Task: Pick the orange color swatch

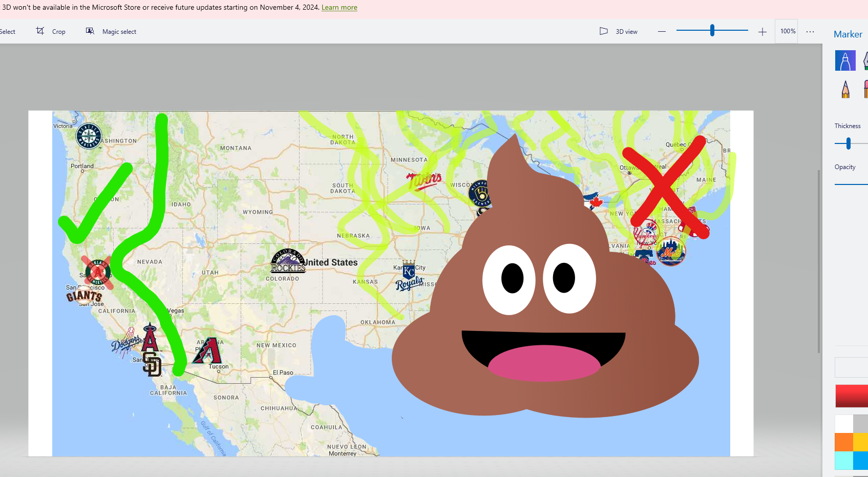Action: pos(844,442)
